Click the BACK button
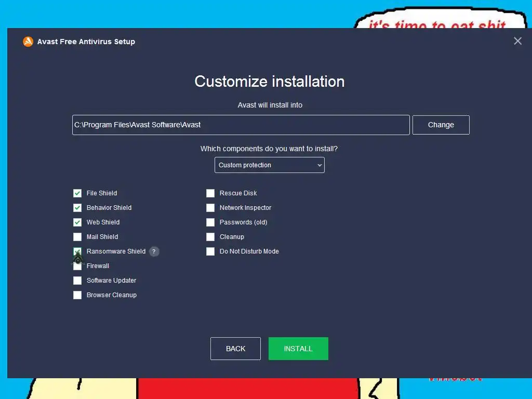The image size is (532, 399). click(x=235, y=349)
